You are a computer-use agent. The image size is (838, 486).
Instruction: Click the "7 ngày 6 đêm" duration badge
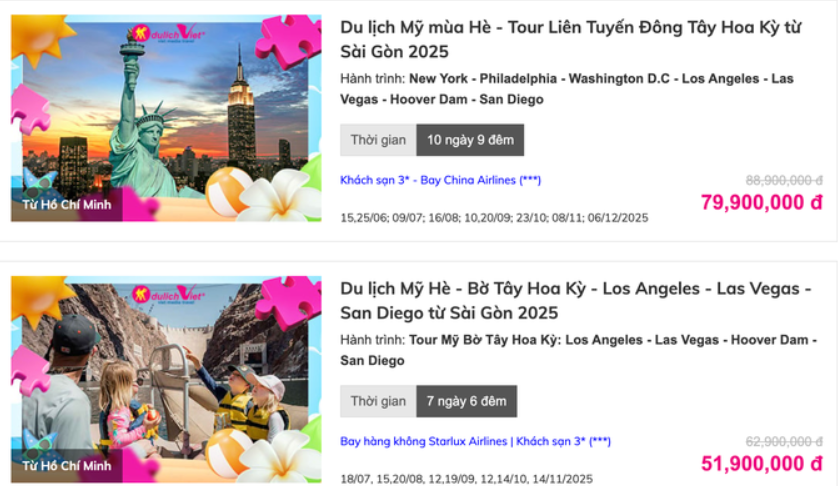467,401
